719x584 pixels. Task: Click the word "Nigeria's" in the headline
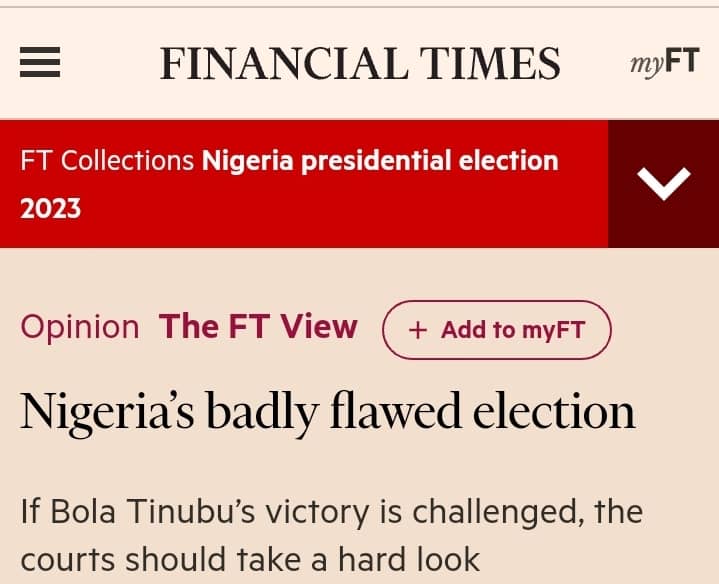108,412
